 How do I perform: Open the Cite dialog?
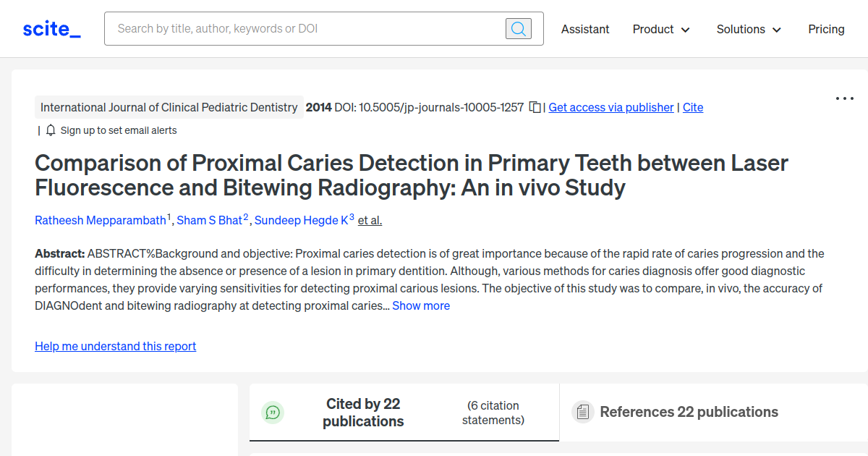(692, 106)
